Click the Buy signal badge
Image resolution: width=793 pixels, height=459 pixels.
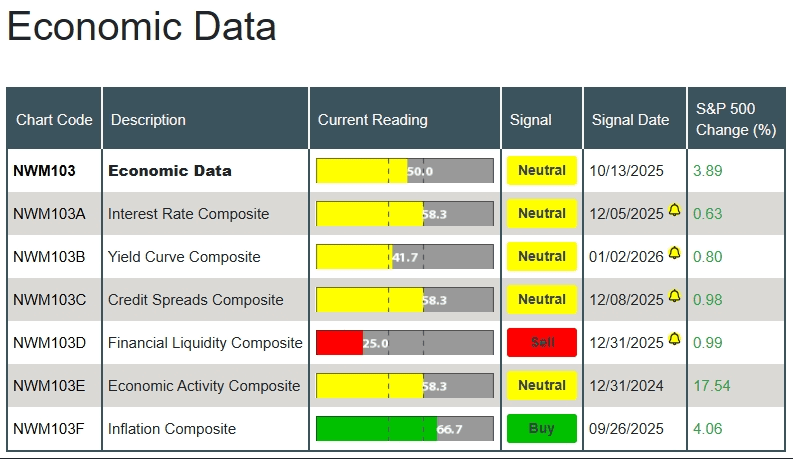(x=542, y=428)
